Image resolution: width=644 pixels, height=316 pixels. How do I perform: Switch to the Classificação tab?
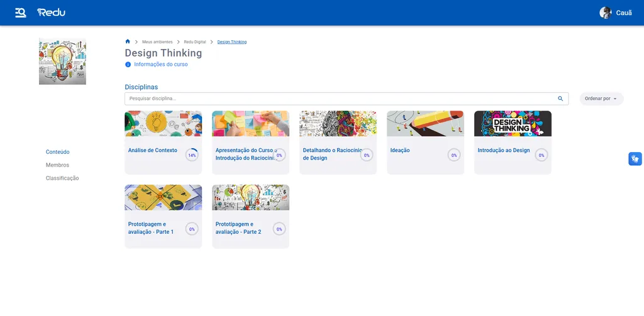(x=62, y=178)
